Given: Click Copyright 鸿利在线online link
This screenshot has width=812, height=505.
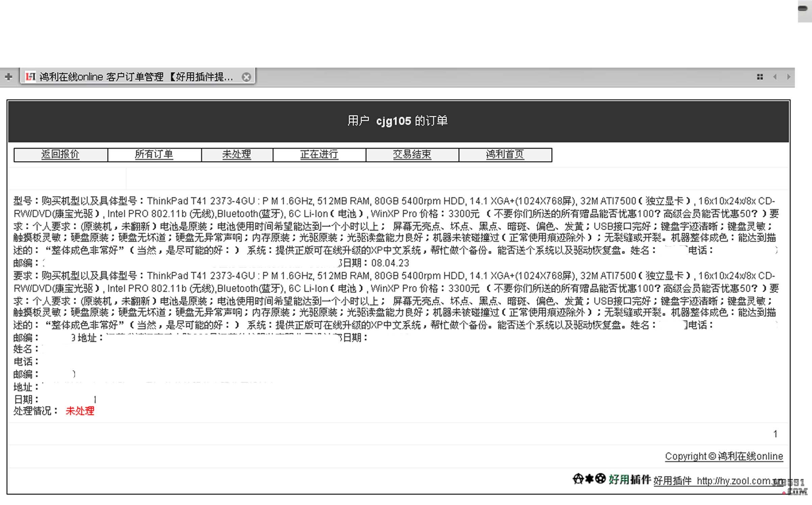Looking at the screenshot, I should 724,456.
